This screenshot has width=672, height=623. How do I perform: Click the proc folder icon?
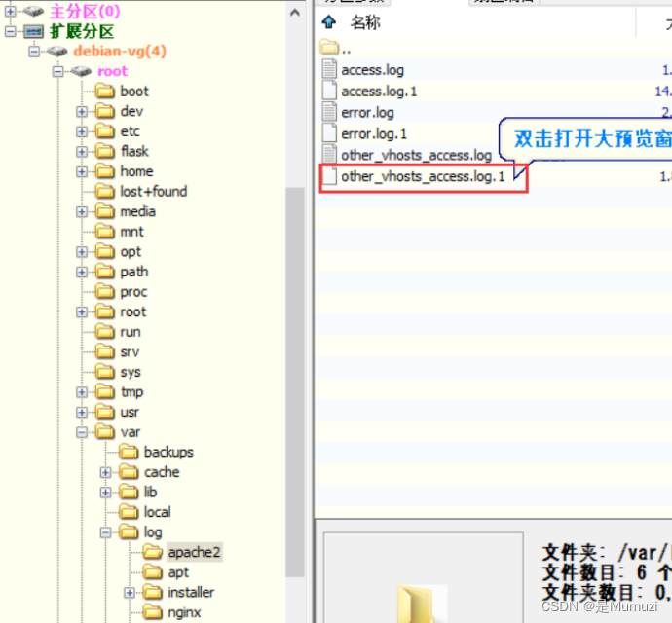(105, 292)
